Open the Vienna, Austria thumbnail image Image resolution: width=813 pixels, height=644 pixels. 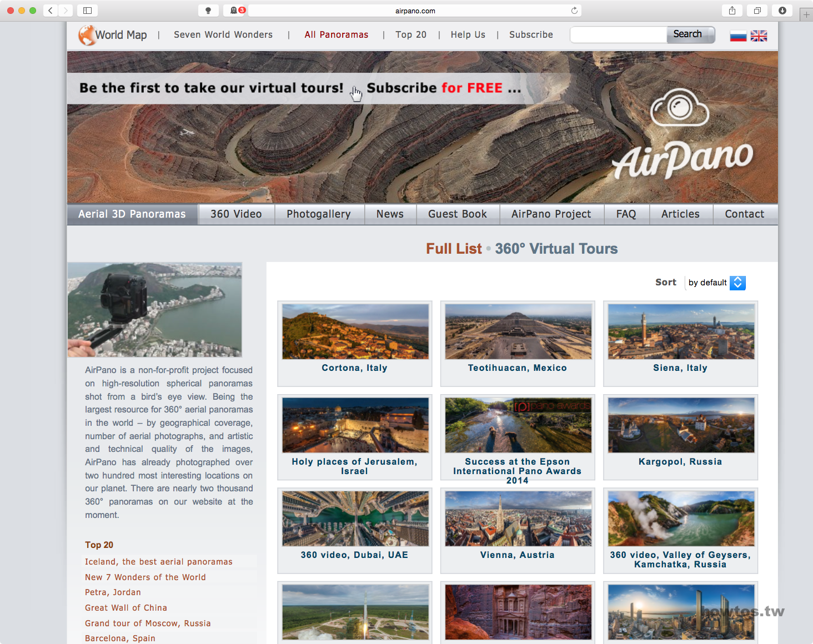(518, 519)
